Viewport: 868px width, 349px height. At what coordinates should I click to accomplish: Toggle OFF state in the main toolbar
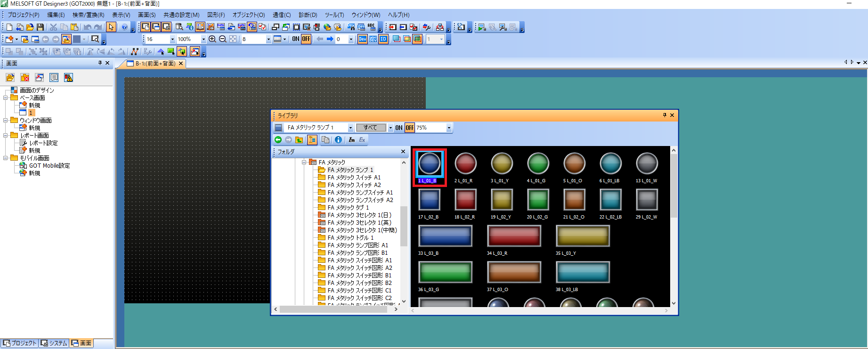(x=306, y=39)
